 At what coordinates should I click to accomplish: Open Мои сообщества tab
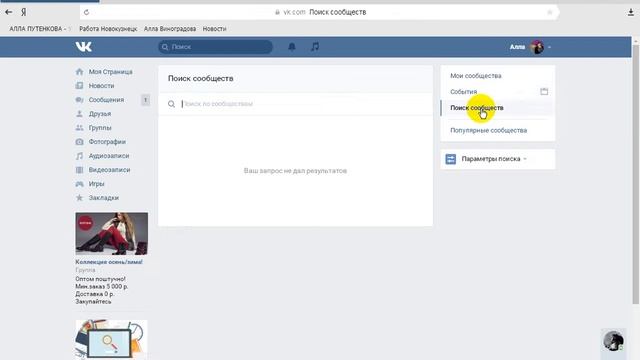(x=476, y=76)
